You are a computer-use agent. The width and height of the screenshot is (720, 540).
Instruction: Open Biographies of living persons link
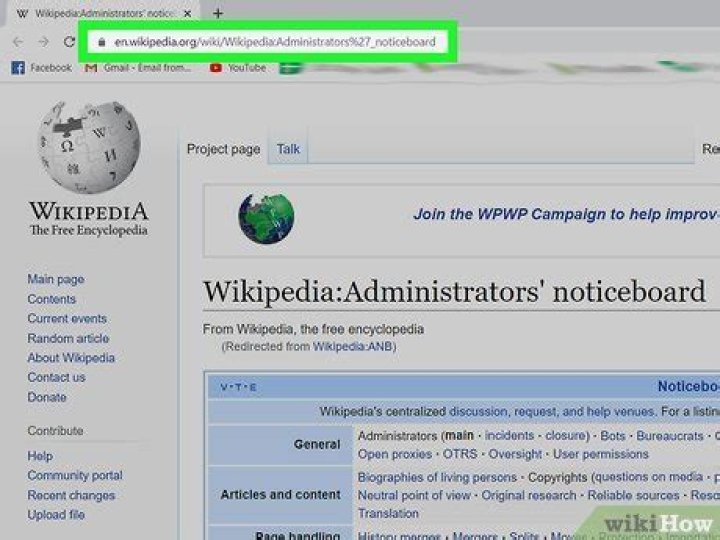pos(437,478)
